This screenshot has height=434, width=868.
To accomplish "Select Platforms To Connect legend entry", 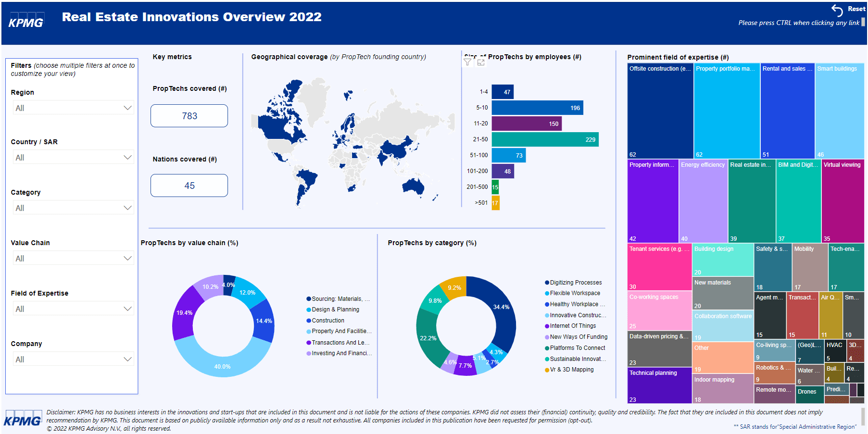I will 575,348.
